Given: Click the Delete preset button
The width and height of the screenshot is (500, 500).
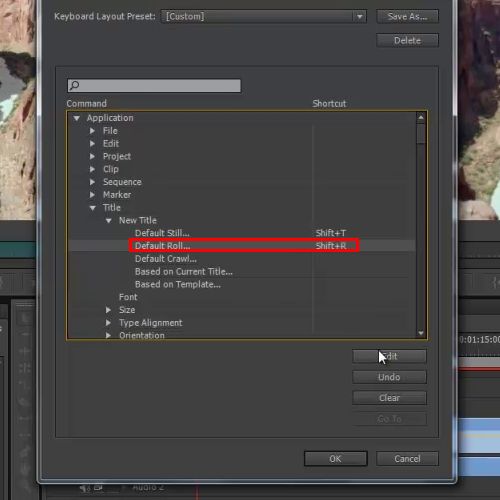Looking at the screenshot, I should coord(407,40).
